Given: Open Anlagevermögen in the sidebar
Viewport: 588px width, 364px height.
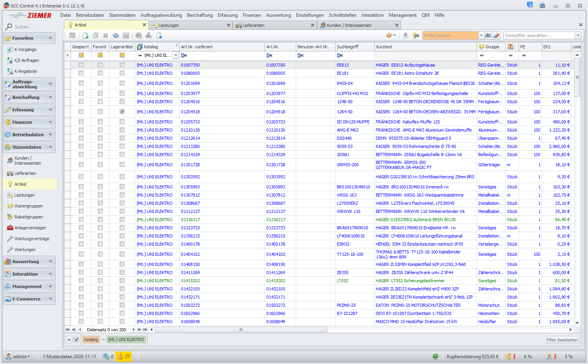Looking at the screenshot, I should [30, 228].
